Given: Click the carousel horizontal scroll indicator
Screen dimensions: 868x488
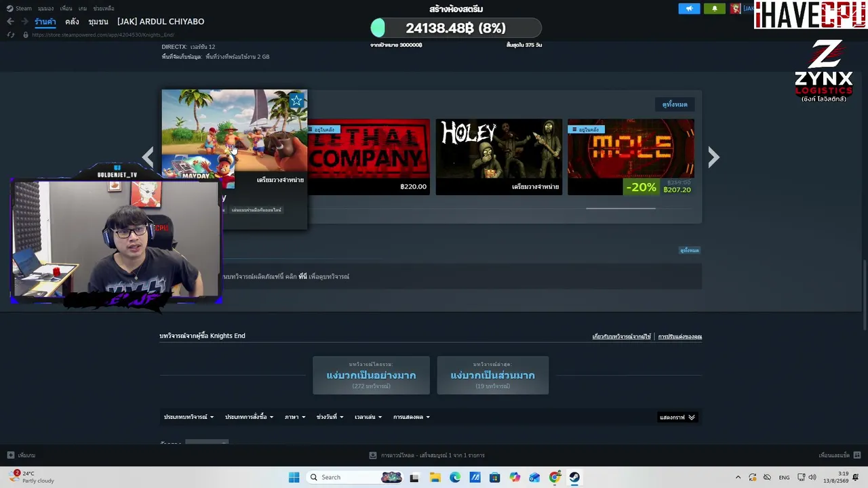Looking at the screenshot, I should click(x=620, y=209).
